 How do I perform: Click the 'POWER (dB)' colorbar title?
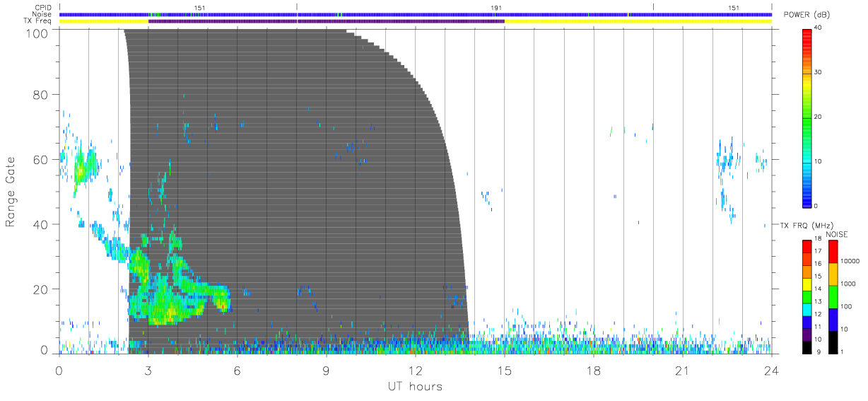tap(807, 15)
